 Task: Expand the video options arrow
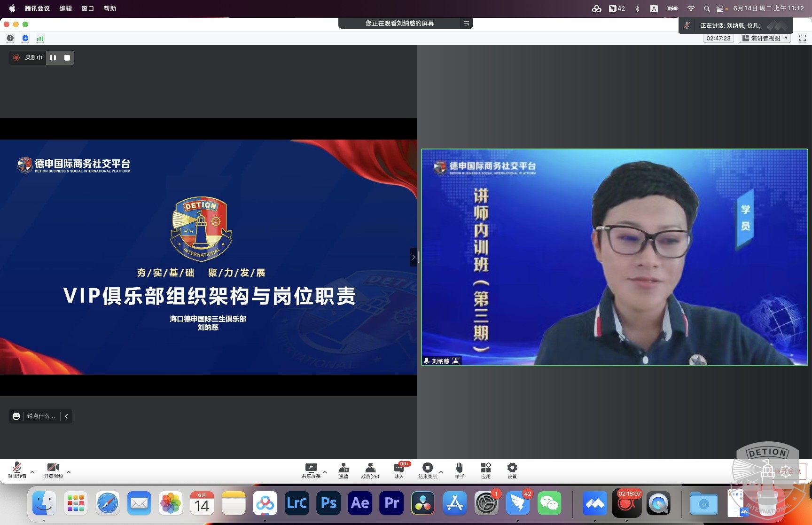(x=69, y=472)
